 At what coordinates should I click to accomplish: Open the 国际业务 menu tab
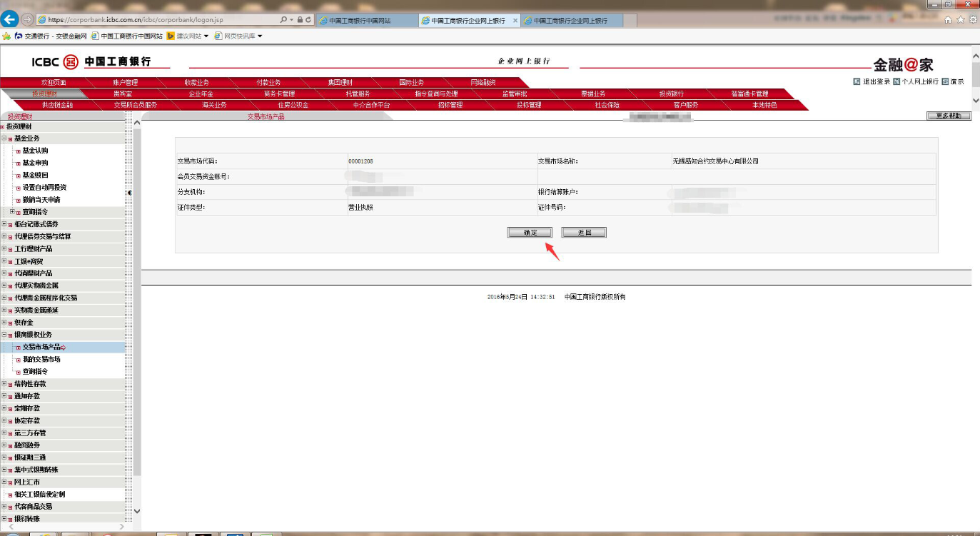coord(411,82)
